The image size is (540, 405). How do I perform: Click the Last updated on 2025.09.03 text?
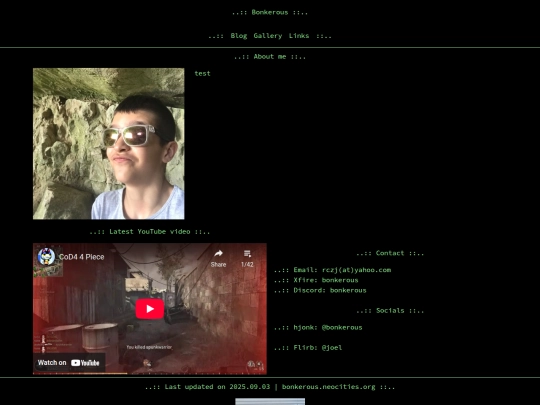(217, 387)
